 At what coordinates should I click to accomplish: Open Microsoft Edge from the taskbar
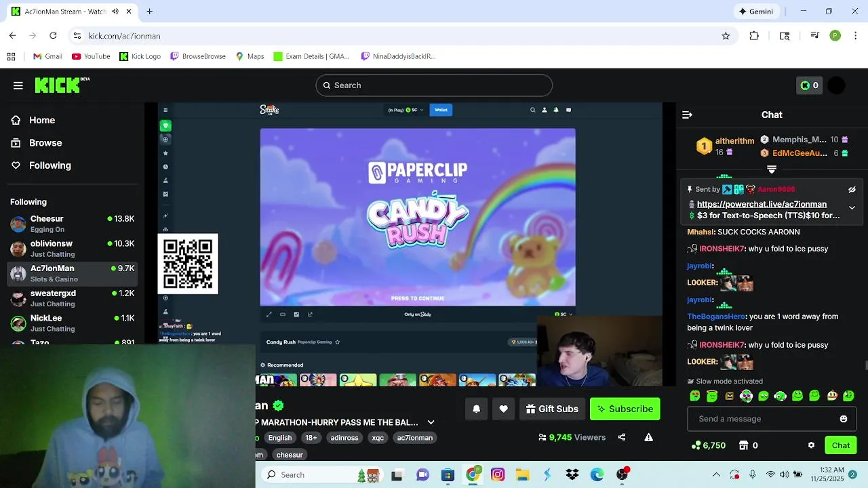click(597, 475)
